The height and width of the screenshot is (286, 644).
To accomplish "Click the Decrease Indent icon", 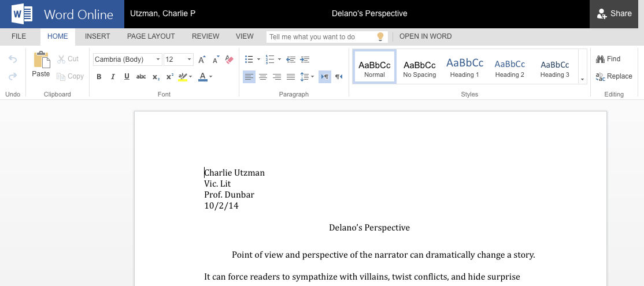I will [291, 60].
